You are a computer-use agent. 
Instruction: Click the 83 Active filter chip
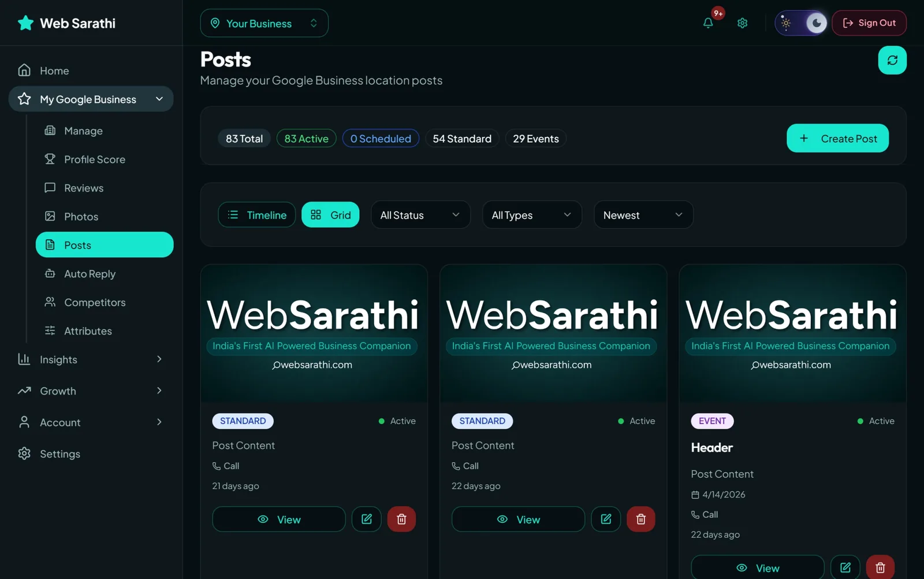point(306,139)
